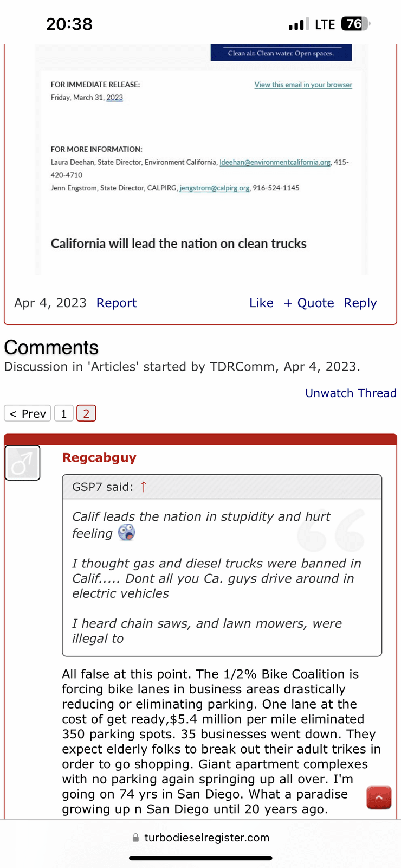Report the Apr 4, 2023 post

tap(117, 303)
